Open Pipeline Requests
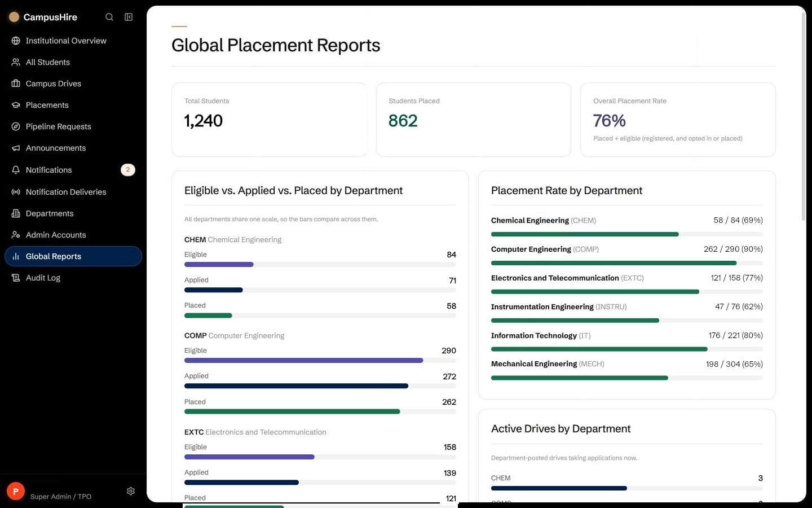812x508 pixels. tap(73, 126)
